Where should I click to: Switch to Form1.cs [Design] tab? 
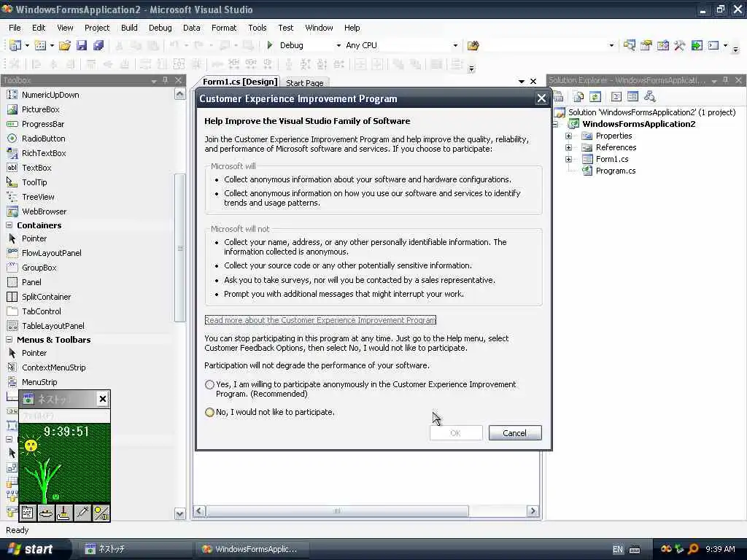pyautogui.click(x=239, y=82)
